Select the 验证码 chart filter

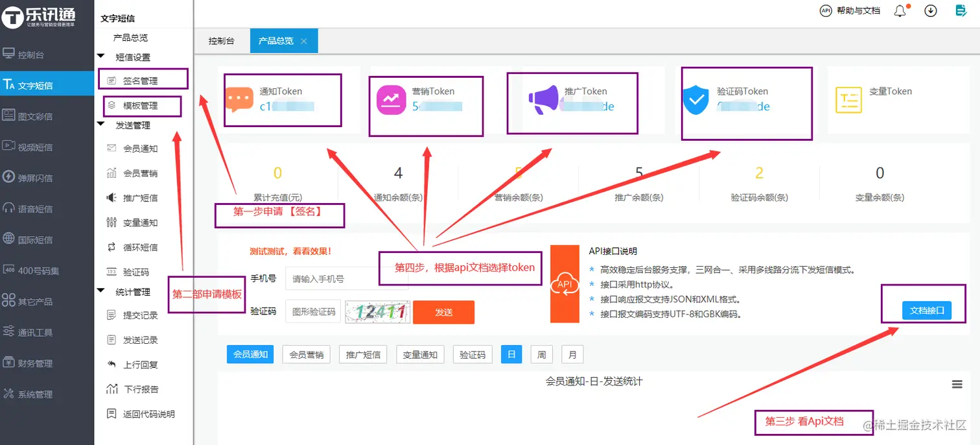472,354
